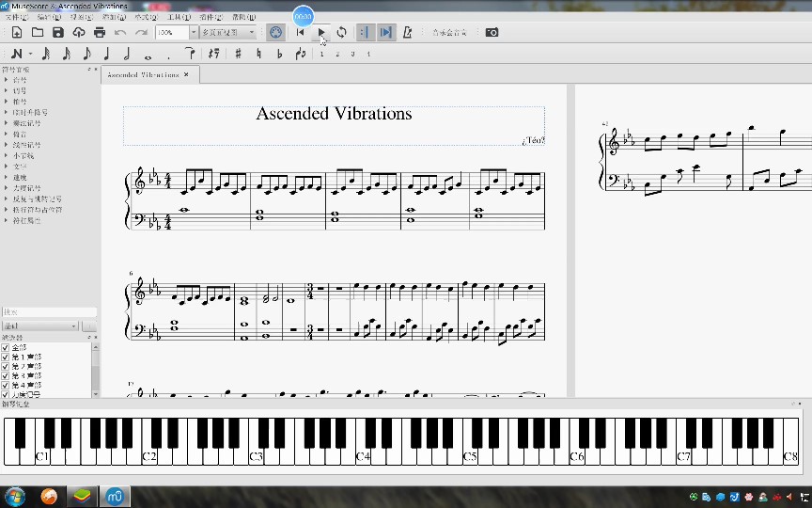Open the note input mode dropdown arrow
The height and width of the screenshot is (508, 812).
(31, 54)
